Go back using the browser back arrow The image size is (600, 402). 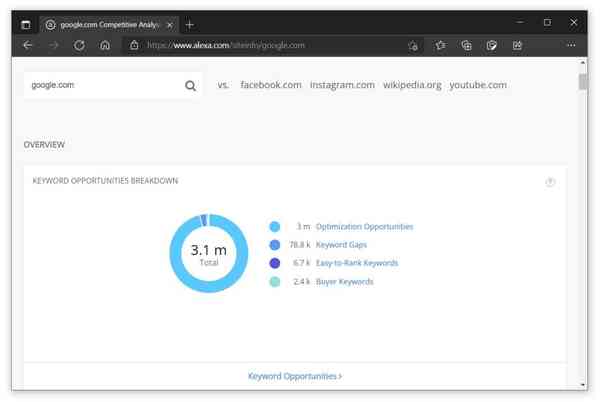[28, 45]
